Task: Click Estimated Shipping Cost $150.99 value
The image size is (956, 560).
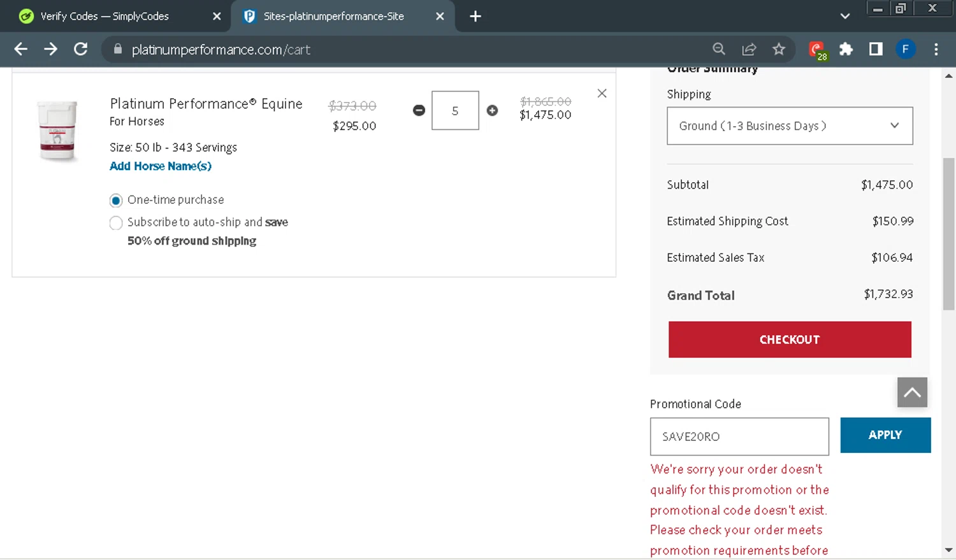Action: tap(892, 221)
